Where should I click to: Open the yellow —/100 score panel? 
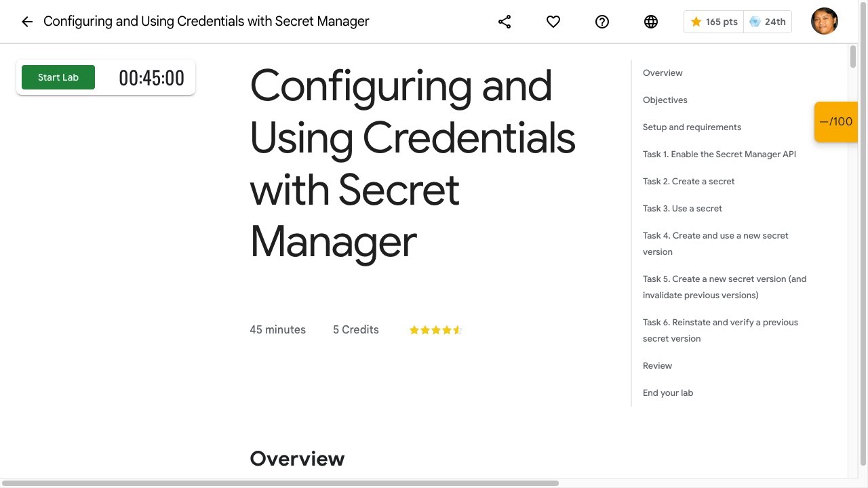click(x=836, y=122)
